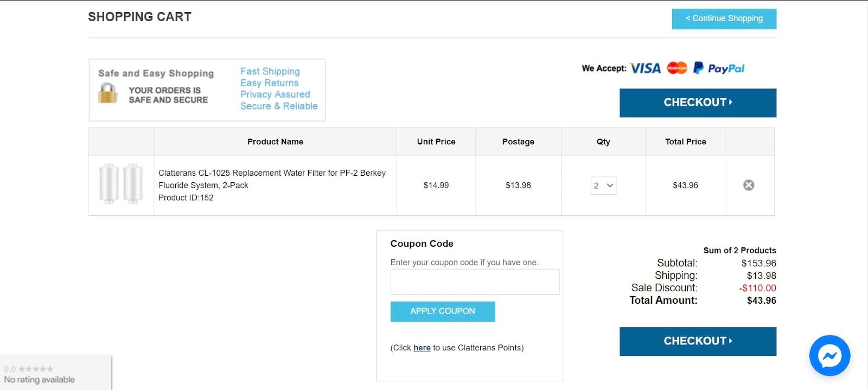
Task: Click the Product Name column header
Action: [275, 142]
